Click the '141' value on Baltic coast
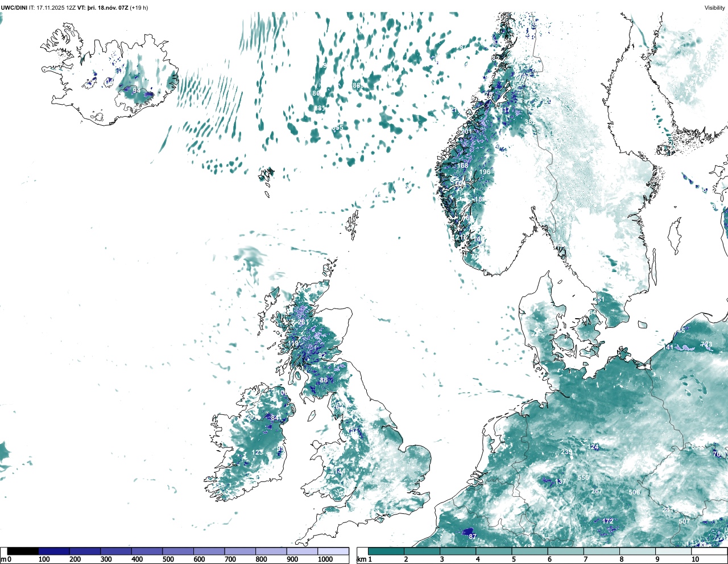The width and height of the screenshot is (728, 564). click(x=668, y=347)
